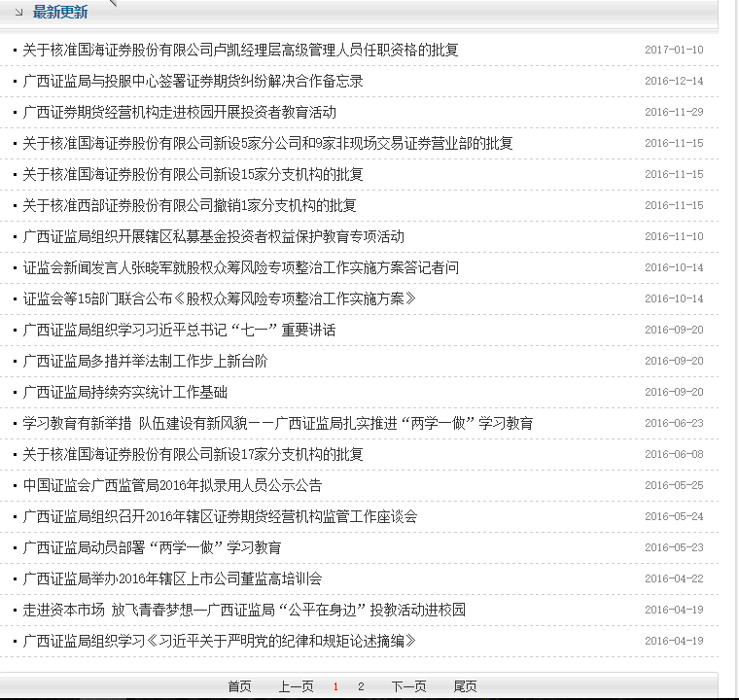Click the arrow icon beside 最新更新
Screen dimensions: 739x700
[x=19, y=13]
